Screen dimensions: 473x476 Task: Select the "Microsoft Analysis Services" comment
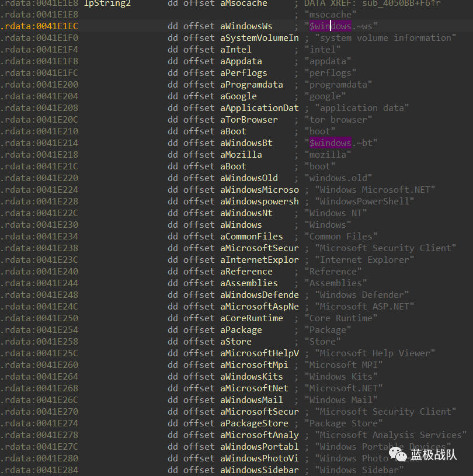pos(391,435)
